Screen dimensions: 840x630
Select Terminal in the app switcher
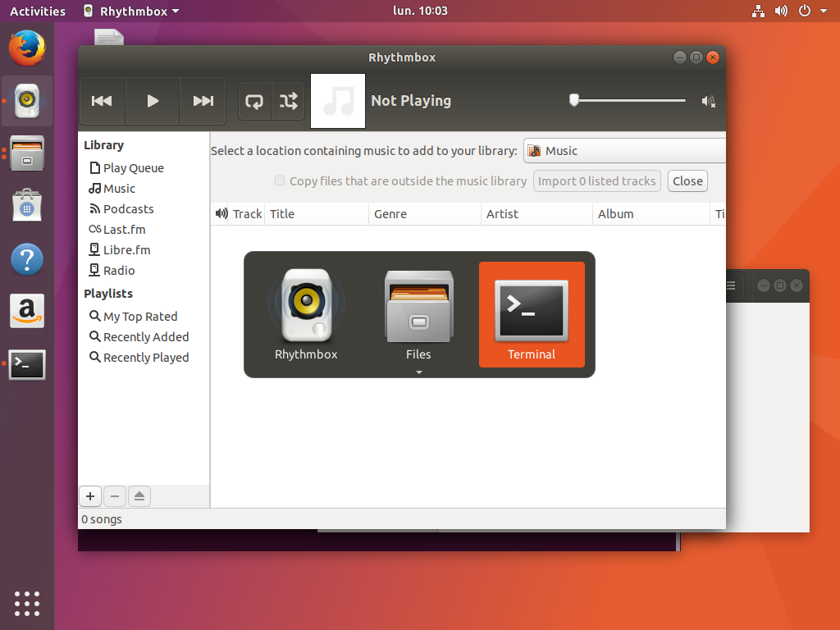coord(532,314)
